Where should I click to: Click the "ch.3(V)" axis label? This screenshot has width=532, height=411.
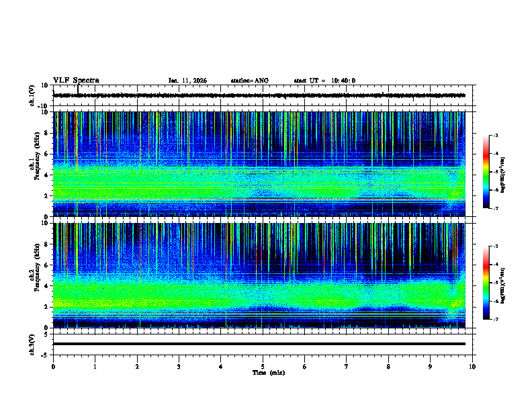[x=32, y=345]
